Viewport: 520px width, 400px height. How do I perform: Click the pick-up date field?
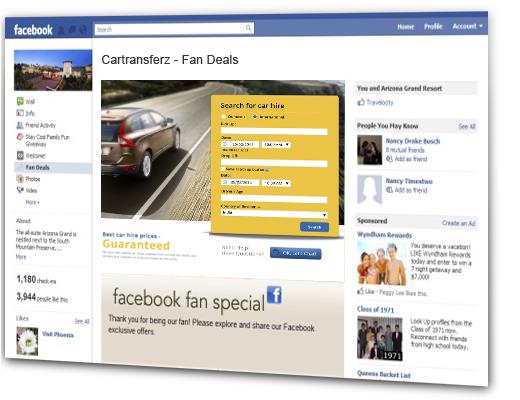point(240,144)
